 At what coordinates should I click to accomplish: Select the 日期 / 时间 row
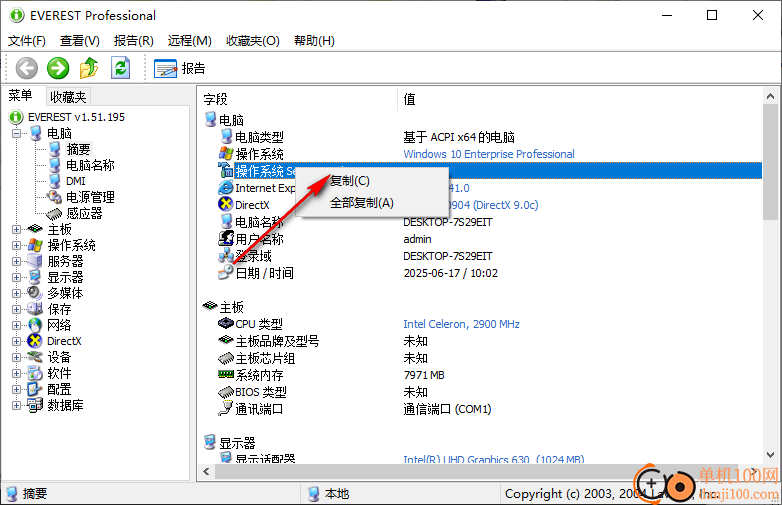click(264, 273)
